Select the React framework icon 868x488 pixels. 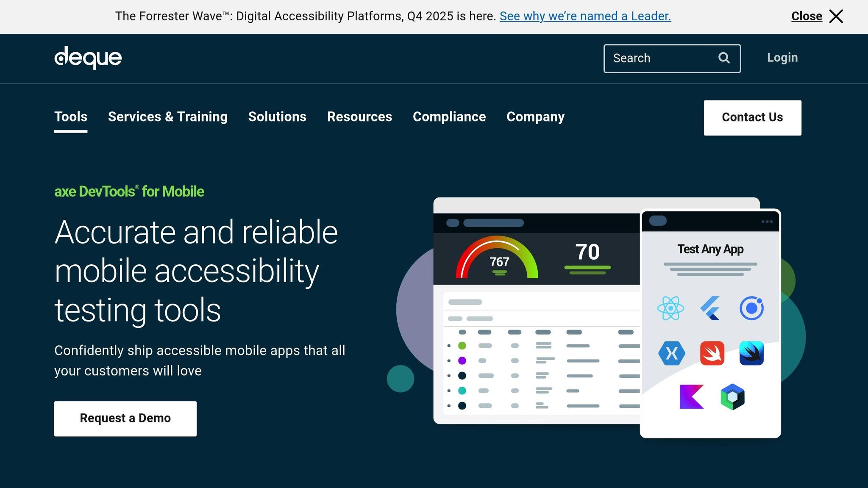(670, 308)
